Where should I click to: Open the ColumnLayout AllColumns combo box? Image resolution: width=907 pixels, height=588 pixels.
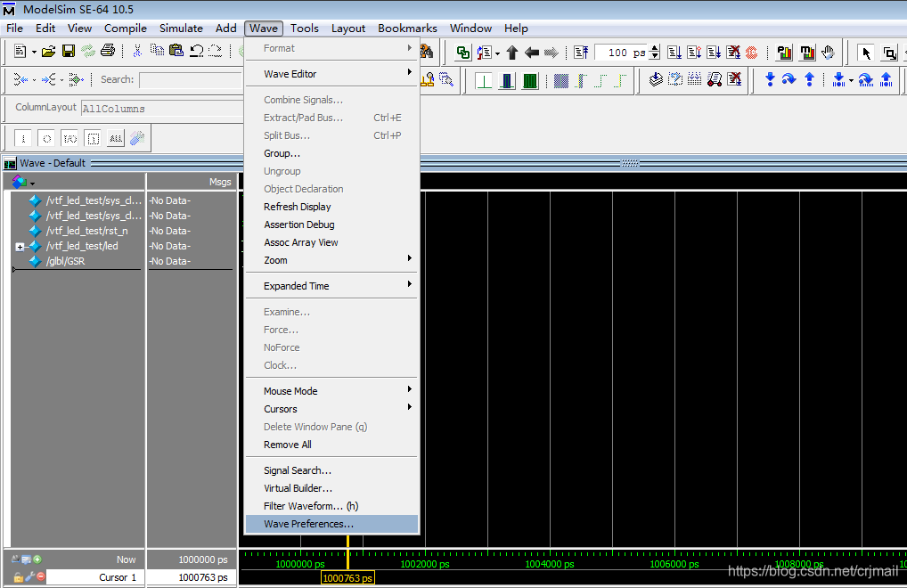click(x=162, y=108)
